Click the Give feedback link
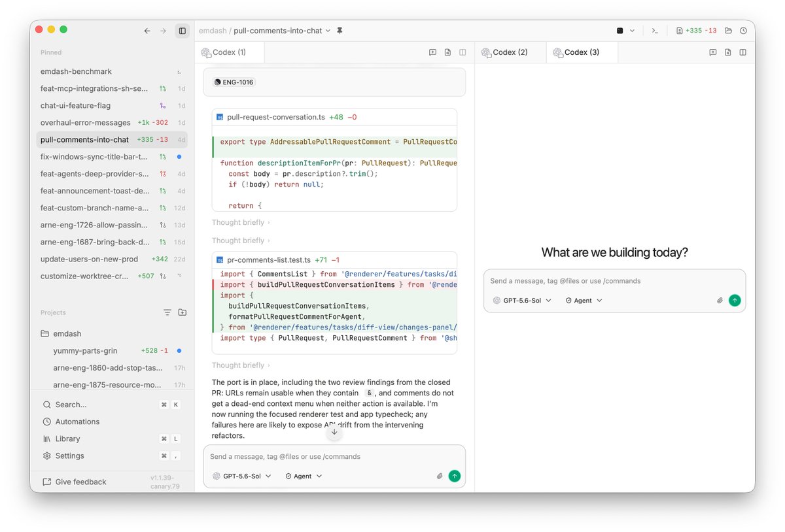 pos(75,482)
